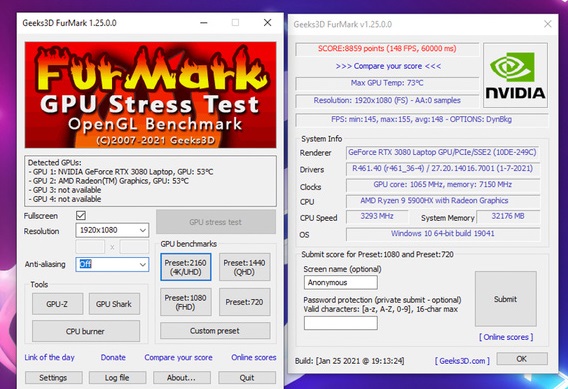Open the About... dialog

pos(181,377)
